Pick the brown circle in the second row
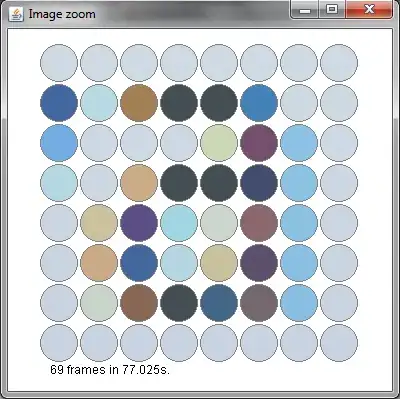400x399 pixels. [139, 103]
